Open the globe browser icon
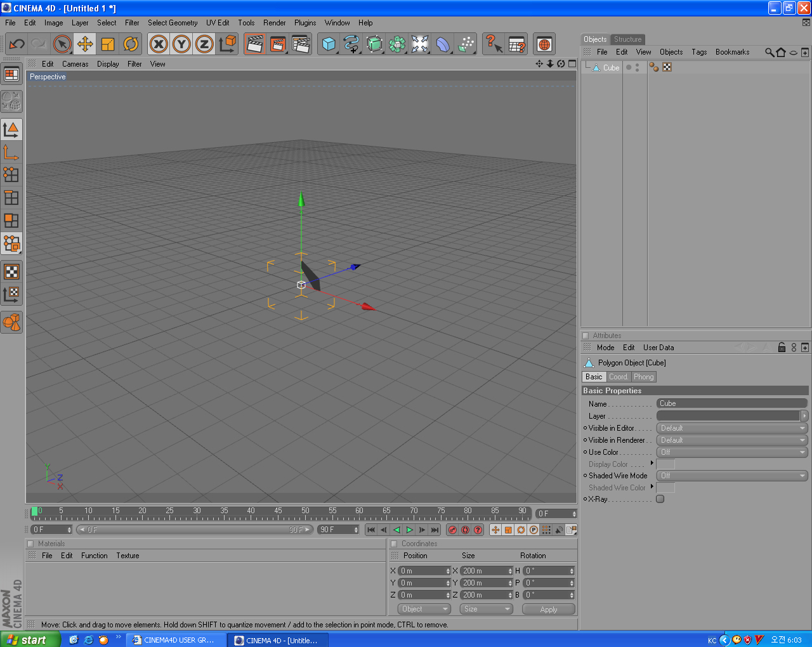The image size is (812, 647). pyautogui.click(x=544, y=44)
